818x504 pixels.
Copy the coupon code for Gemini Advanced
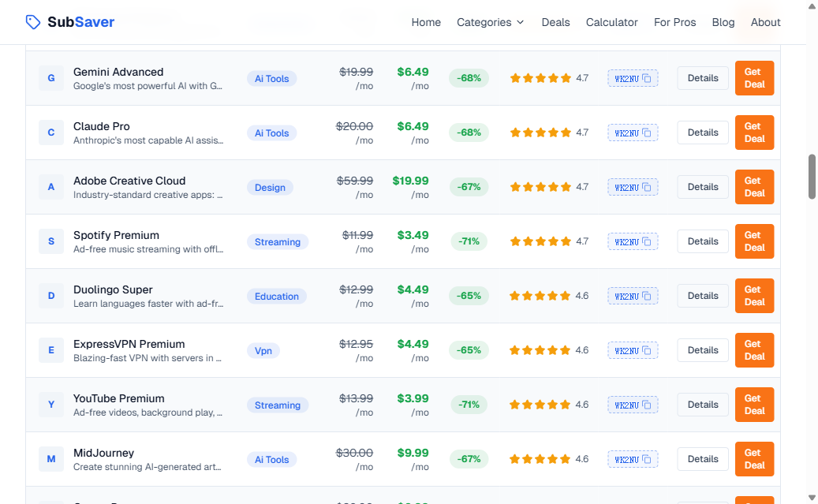(x=633, y=78)
